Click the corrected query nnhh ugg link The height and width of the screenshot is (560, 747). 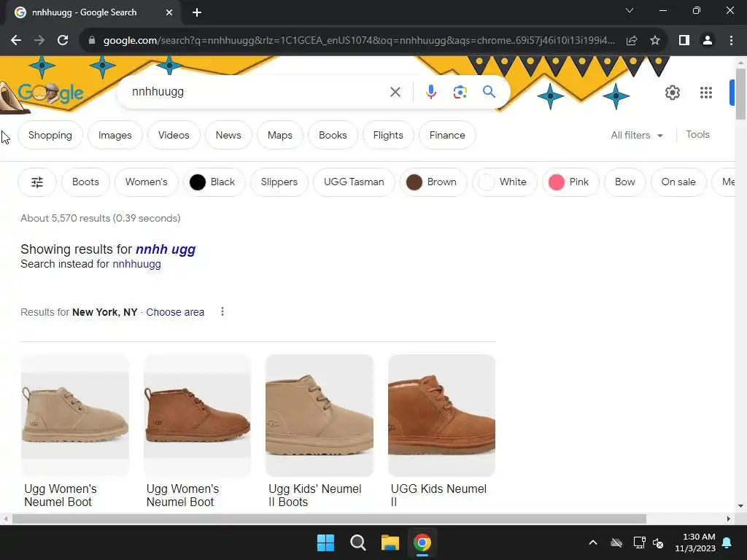[166, 249]
